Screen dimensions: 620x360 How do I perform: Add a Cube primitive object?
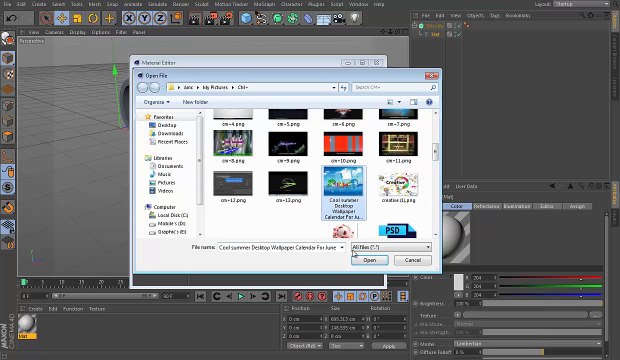click(246, 18)
